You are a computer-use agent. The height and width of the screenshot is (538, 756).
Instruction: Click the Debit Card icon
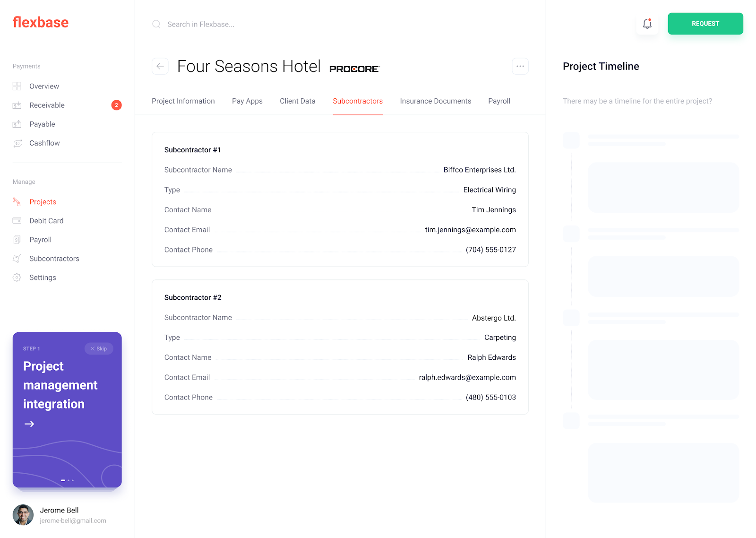(17, 221)
